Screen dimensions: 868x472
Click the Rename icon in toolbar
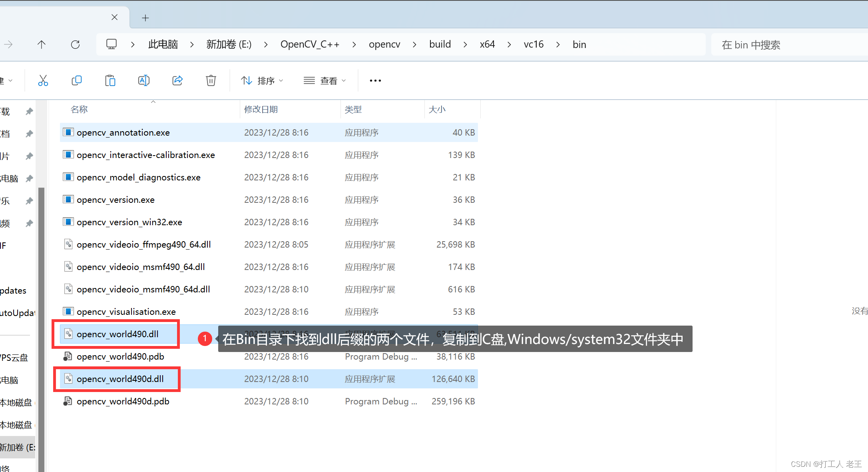143,80
